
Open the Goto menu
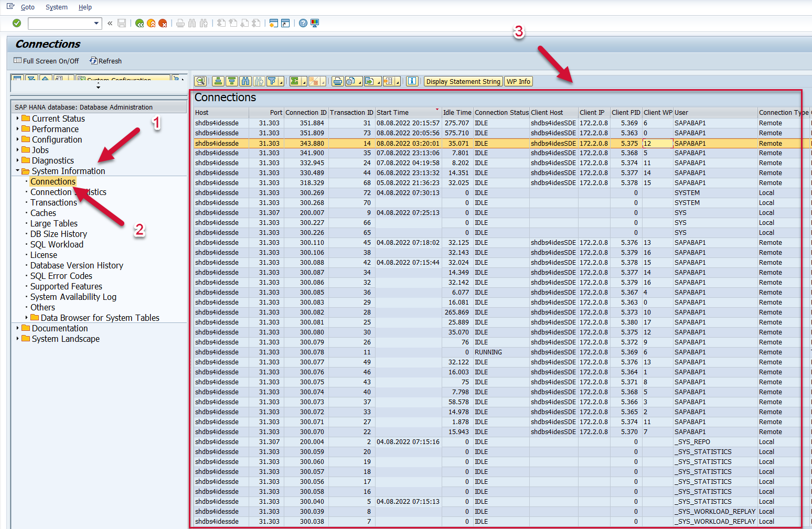pyautogui.click(x=27, y=7)
